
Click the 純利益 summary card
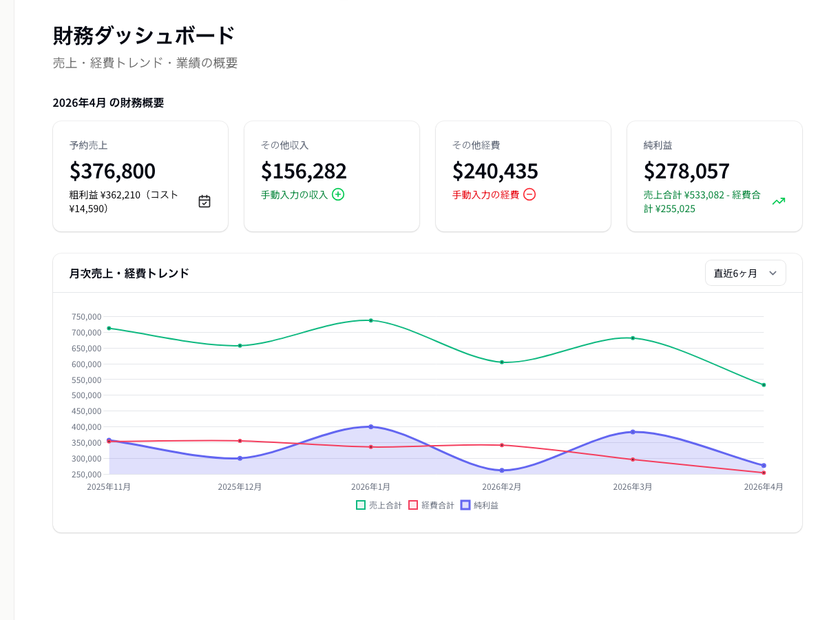coord(714,176)
